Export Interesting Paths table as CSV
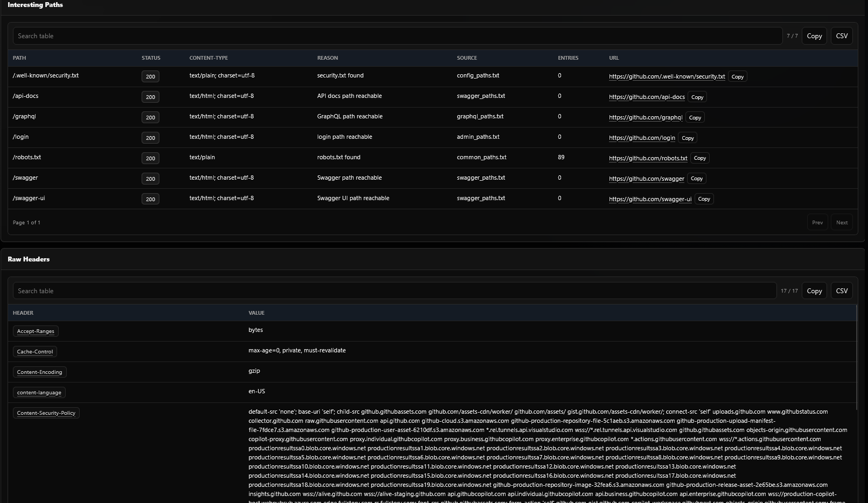The height and width of the screenshot is (503, 868). pos(842,36)
